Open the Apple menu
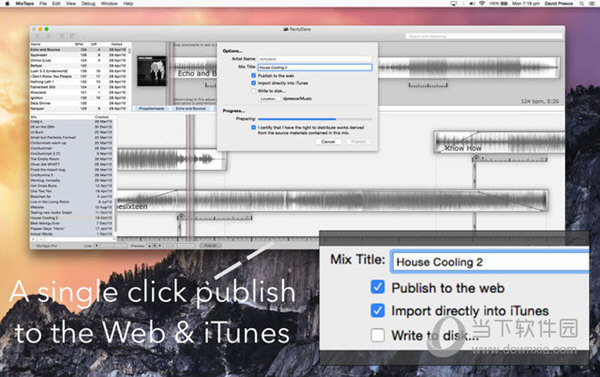This screenshot has width=600, height=377. coord(7,3)
